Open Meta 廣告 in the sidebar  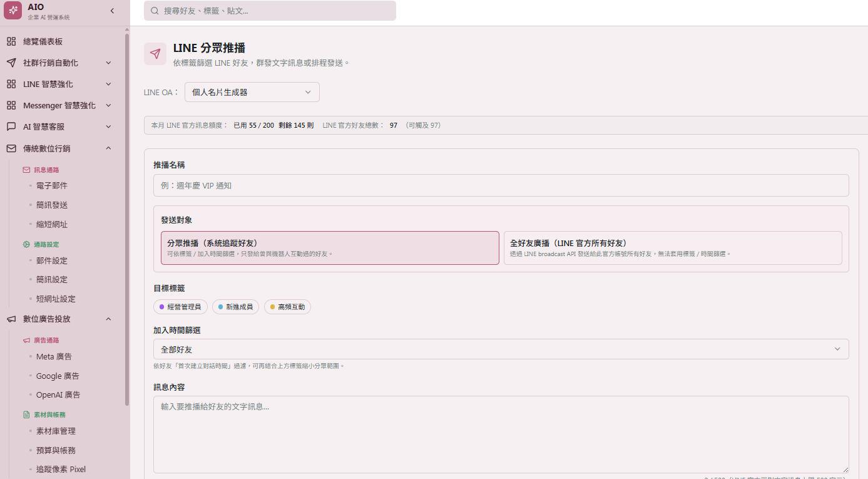coord(54,356)
